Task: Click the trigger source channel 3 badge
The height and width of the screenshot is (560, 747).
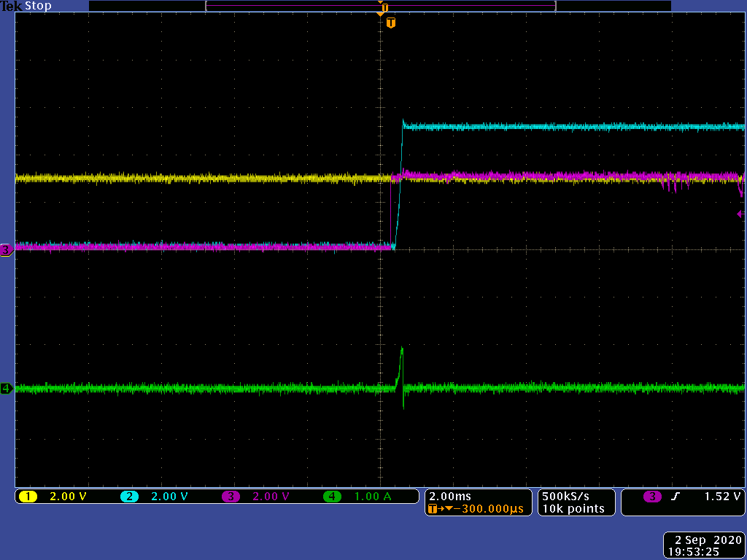Action: 652,497
